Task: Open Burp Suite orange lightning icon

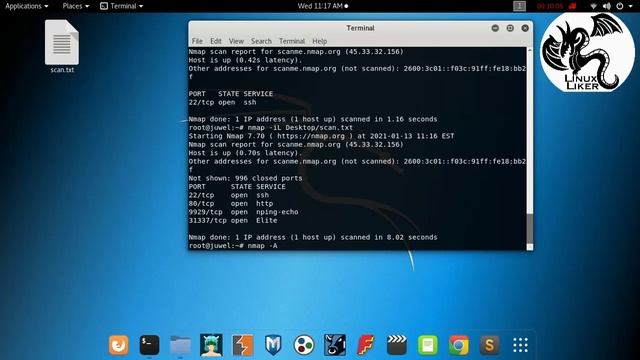Action: 242,345
